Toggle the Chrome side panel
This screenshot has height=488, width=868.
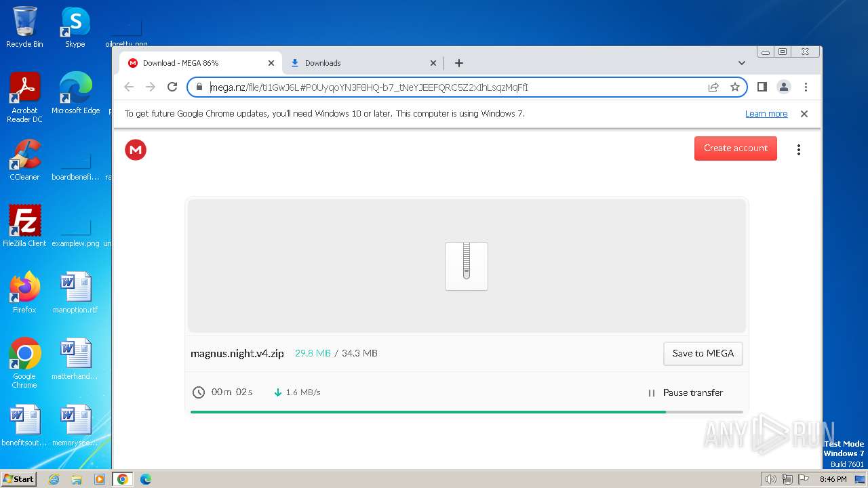[762, 87]
